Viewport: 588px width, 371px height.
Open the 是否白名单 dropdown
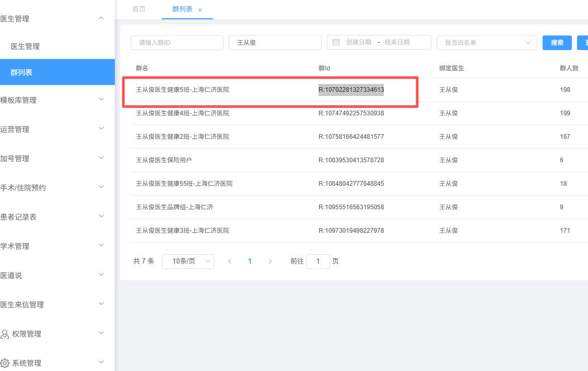486,43
